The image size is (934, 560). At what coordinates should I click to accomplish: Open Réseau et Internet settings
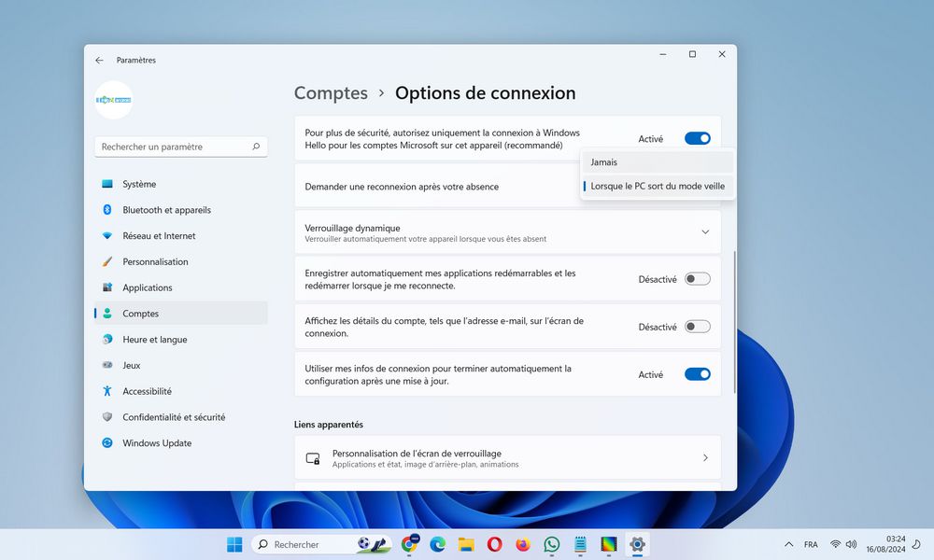(x=163, y=236)
